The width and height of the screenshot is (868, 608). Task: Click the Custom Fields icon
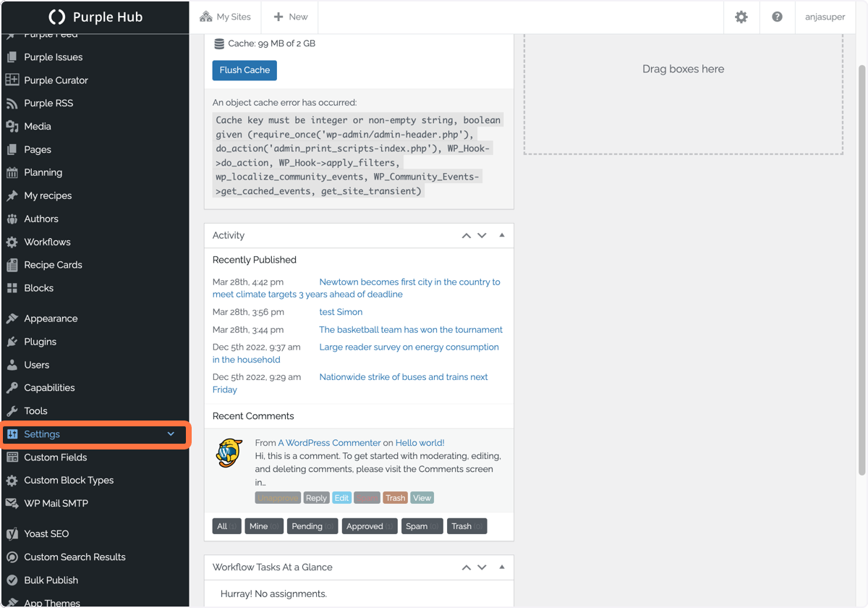point(12,457)
